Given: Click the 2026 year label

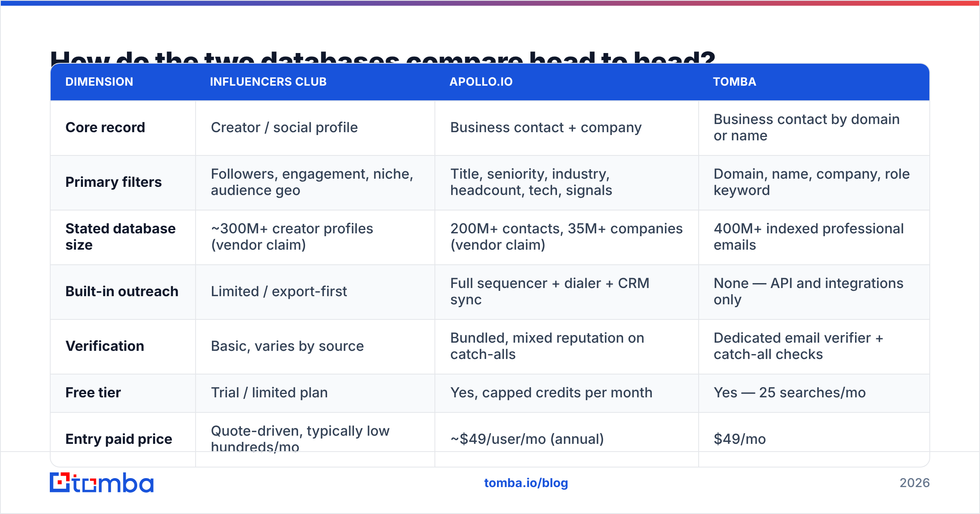Looking at the screenshot, I should point(914,483).
